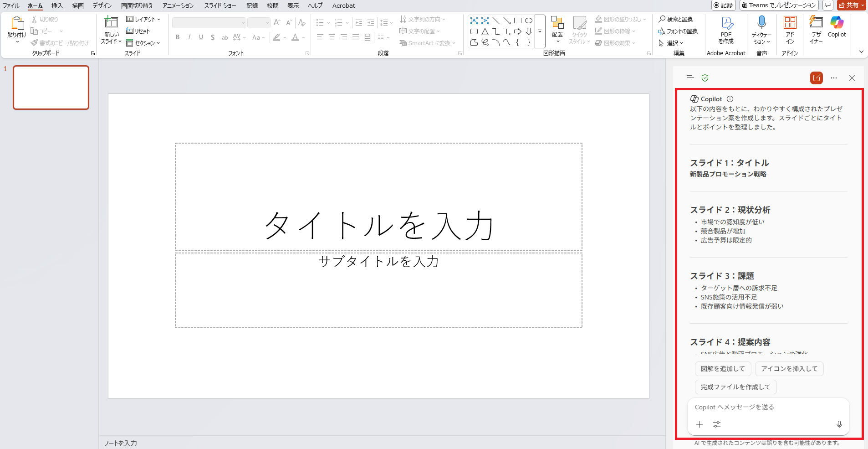
Task: Open the Insert ribbon tab
Action: point(57,5)
